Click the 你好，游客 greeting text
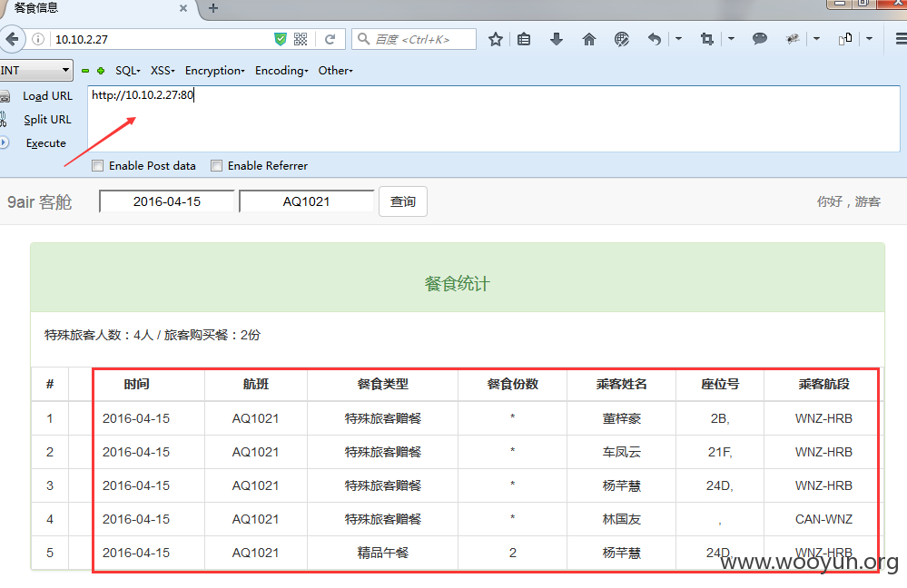907x588 pixels. coord(849,201)
